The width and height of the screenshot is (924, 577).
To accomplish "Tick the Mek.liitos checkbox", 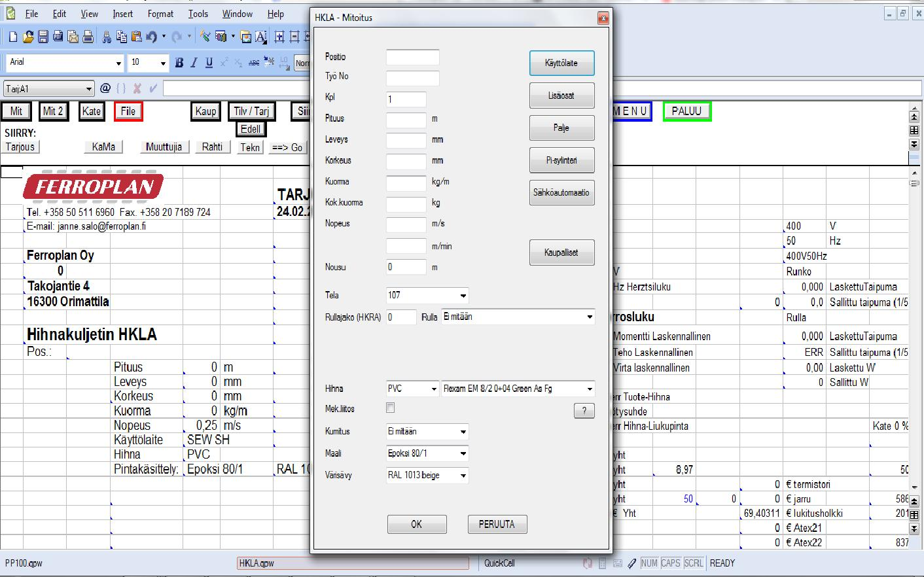I will pos(390,408).
